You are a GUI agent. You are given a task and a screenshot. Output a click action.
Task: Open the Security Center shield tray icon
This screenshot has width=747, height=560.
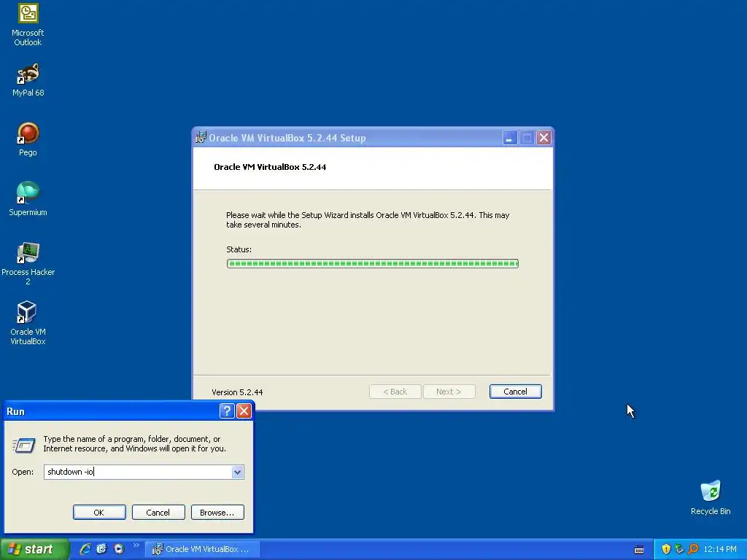(x=666, y=549)
